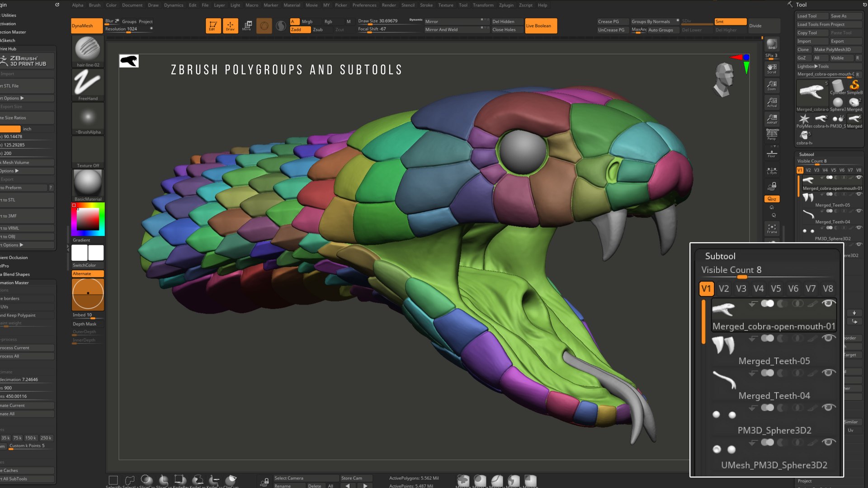The height and width of the screenshot is (488, 868).
Task: Select the SelectRect brush icon
Action: click(x=113, y=480)
